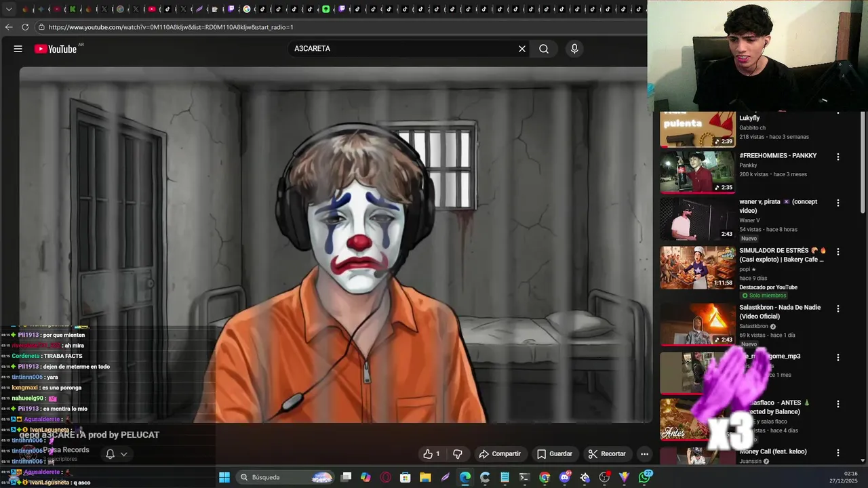
Task: Open the YouTube hamburger guide menu
Action: (x=18, y=49)
